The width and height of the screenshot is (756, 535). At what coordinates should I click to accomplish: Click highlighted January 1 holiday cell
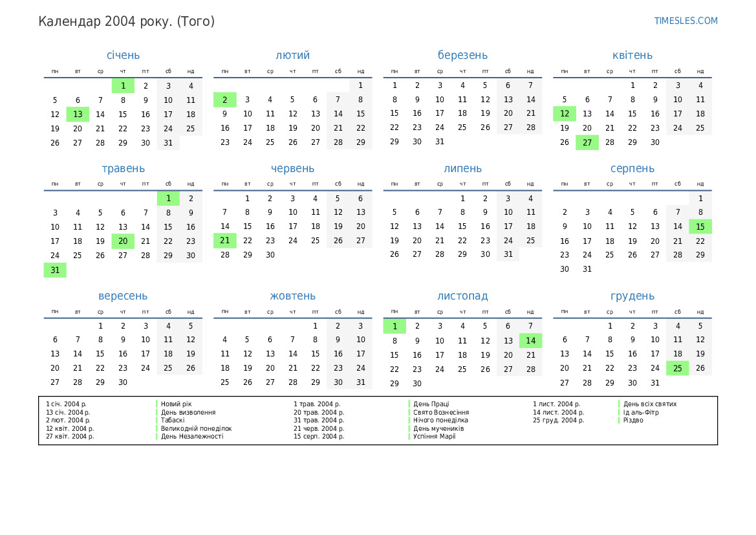[x=123, y=86]
